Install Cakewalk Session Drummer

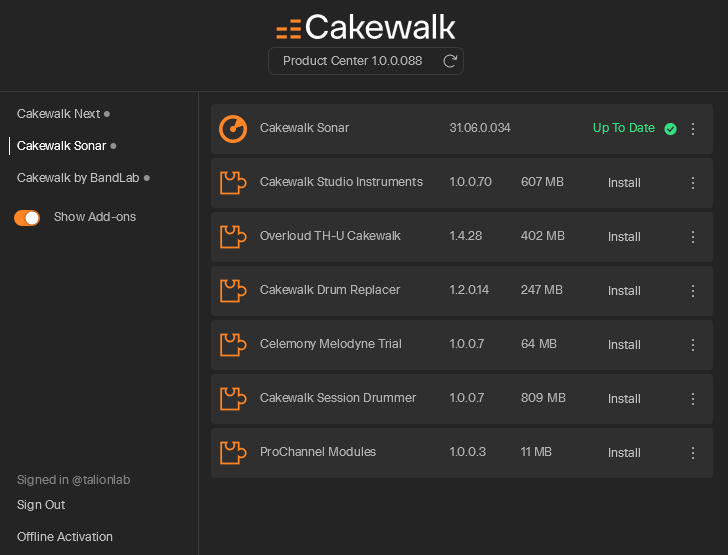pyautogui.click(x=624, y=398)
